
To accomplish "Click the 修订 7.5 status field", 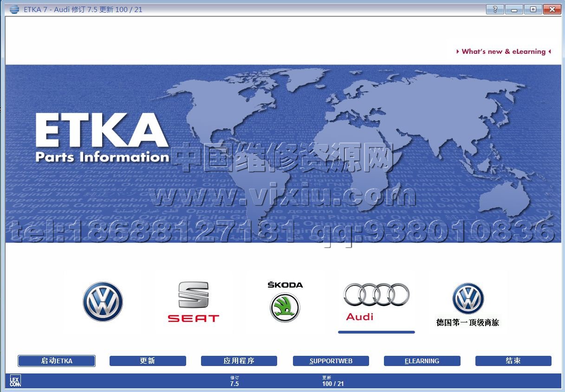I will (x=234, y=381).
